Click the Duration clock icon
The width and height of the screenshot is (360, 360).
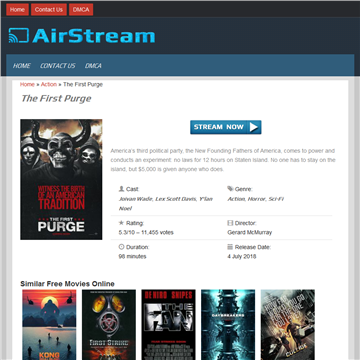[x=121, y=247]
